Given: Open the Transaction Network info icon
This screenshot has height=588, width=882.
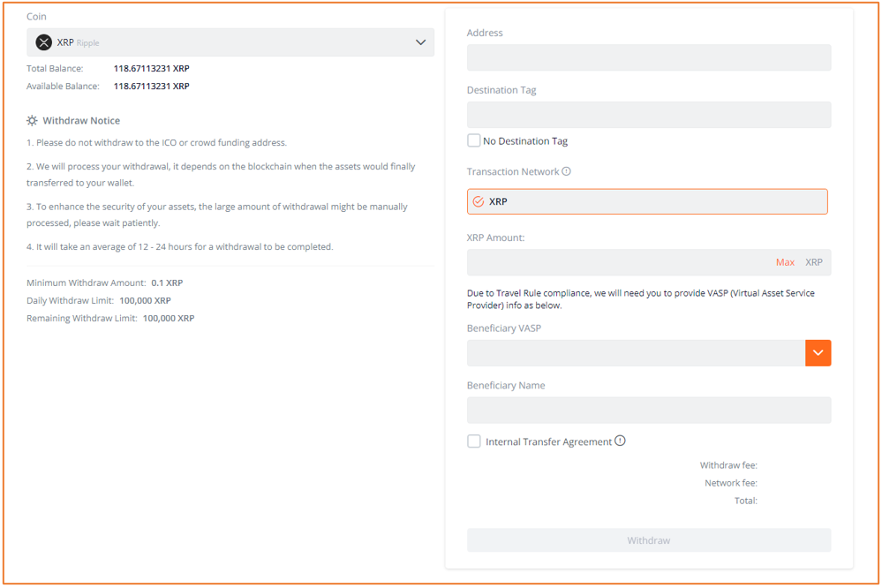Looking at the screenshot, I should [x=567, y=171].
